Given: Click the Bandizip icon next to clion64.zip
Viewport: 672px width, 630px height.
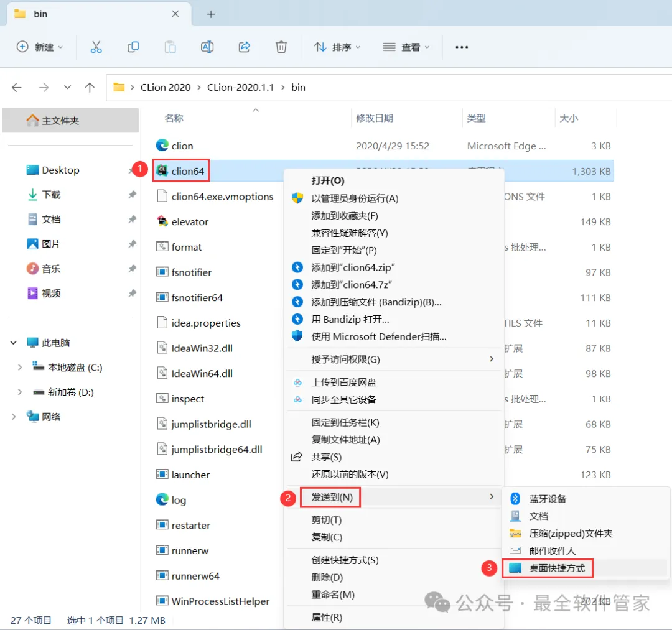Looking at the screenshot, I should pyautogui.click(x=297, y=267).
